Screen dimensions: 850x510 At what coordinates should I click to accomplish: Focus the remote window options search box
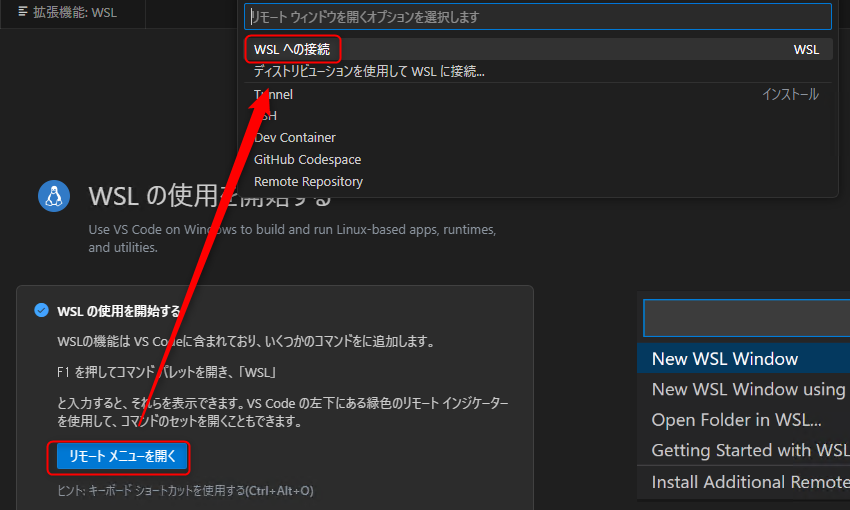[538, 17]
